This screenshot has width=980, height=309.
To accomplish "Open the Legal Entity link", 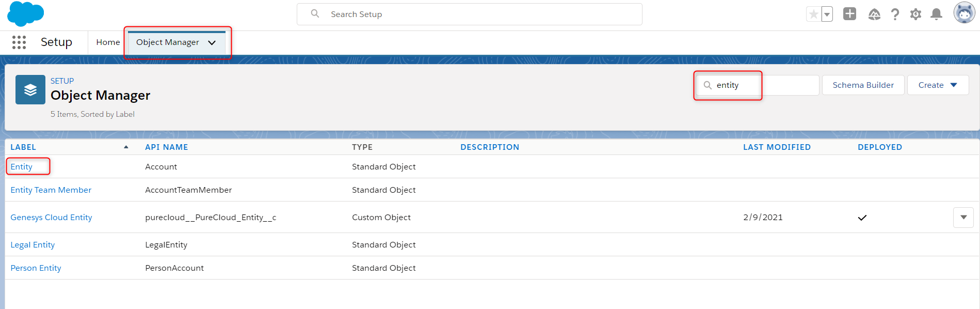I will point(33,245).
